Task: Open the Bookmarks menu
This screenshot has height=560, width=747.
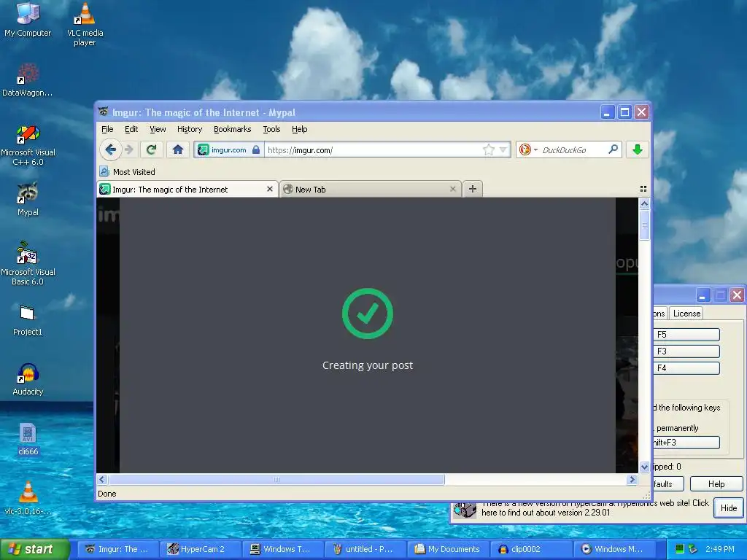Action: 232,129
